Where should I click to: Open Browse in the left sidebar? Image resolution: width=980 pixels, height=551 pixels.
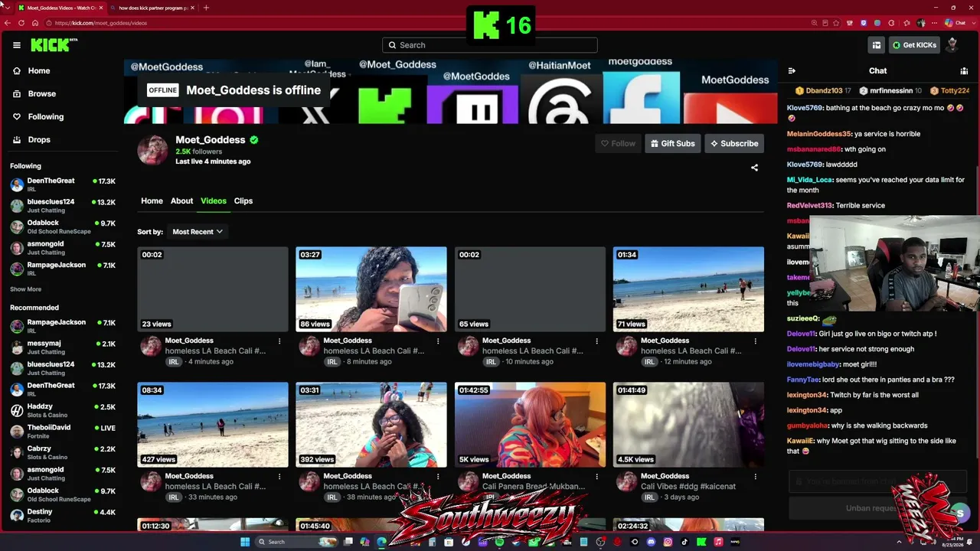point(41,94)
